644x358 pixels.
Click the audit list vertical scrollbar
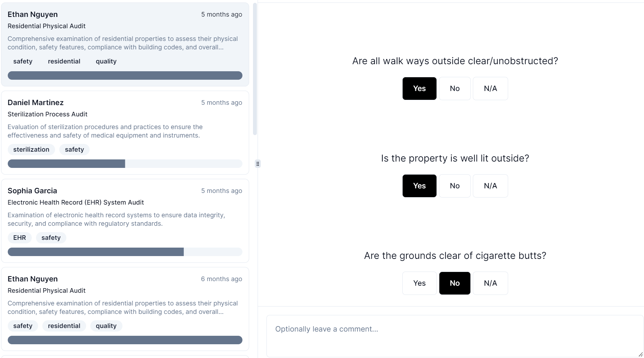point(255,71)
